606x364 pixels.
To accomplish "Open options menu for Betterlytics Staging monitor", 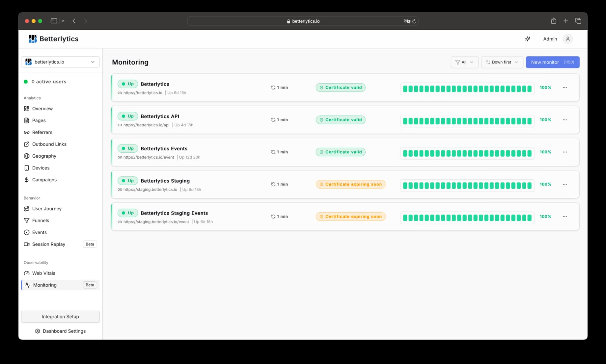I will 565,184.
